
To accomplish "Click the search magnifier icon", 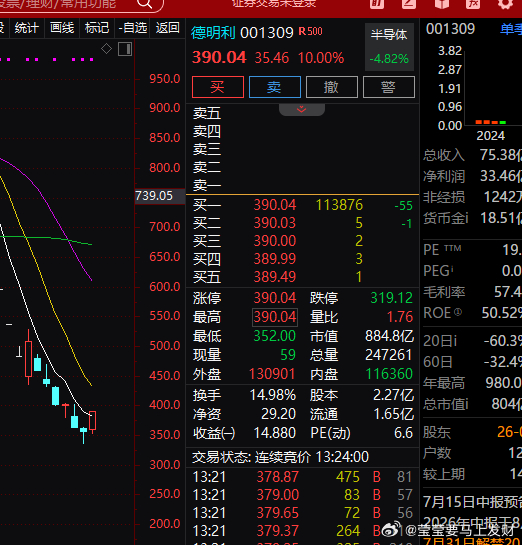I will tap(145, 3).
